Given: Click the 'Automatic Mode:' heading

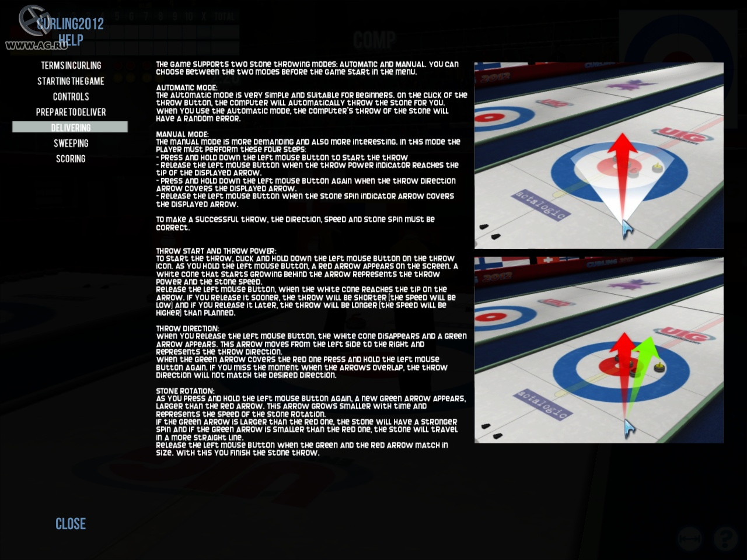Looking at the screenshot, I should click(x=186, y=87).
